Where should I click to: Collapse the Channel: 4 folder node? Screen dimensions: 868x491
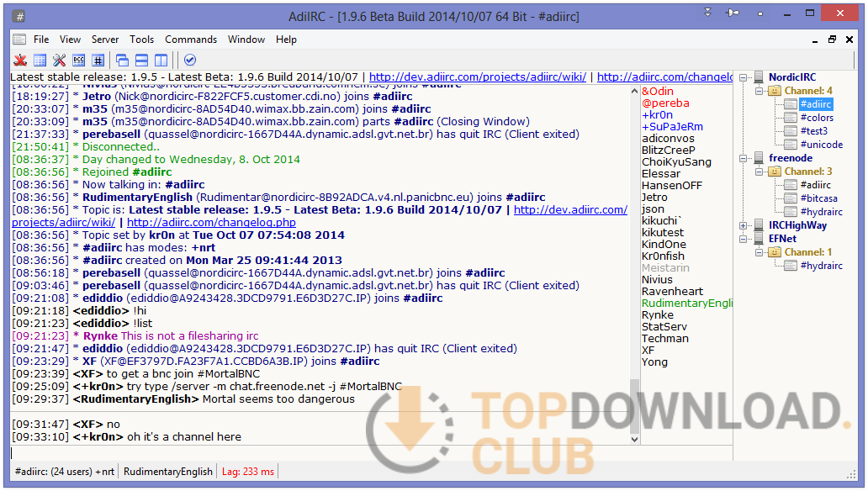click(759, 91)
